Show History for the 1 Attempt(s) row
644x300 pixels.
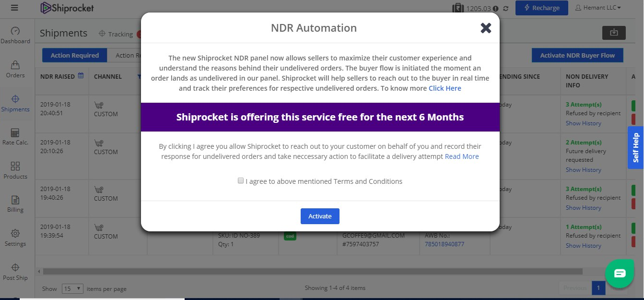[x=583, y=246]
